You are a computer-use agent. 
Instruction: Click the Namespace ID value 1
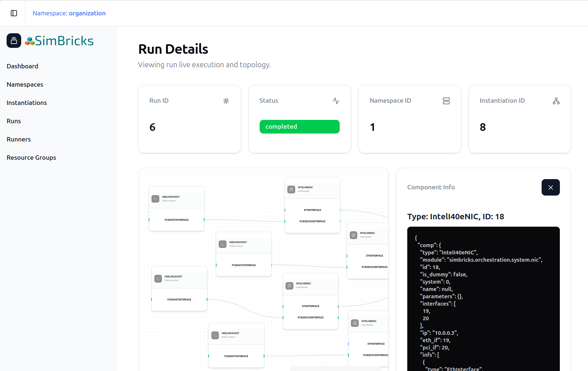(373, 127)
